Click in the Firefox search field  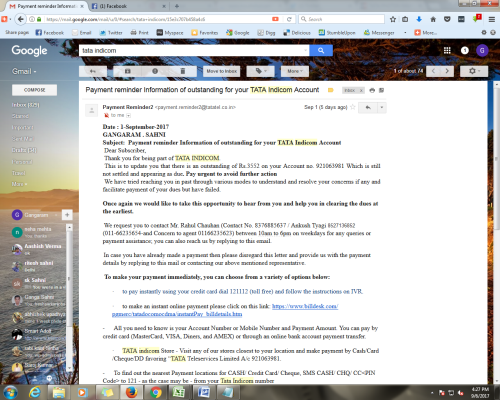341,19
